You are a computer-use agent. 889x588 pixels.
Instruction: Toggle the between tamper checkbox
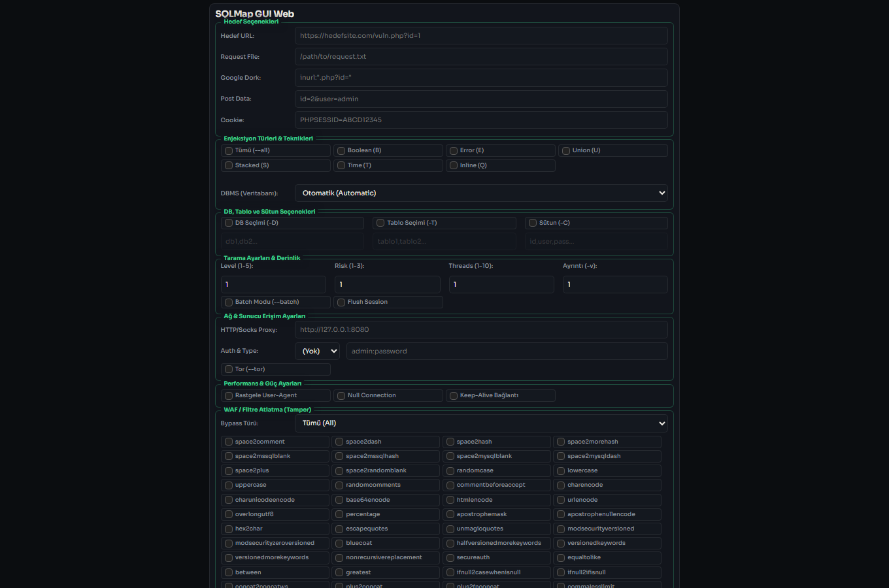coord(229,573)
